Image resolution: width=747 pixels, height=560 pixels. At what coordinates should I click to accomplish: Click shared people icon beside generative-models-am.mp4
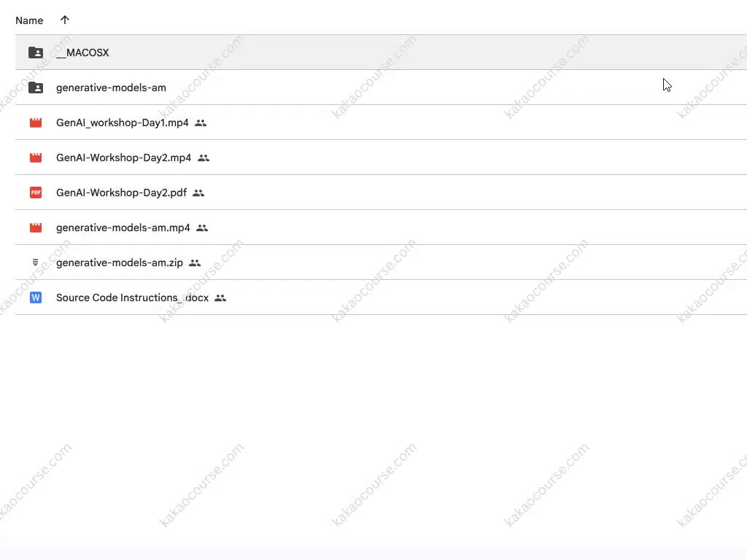pos(202,227)
